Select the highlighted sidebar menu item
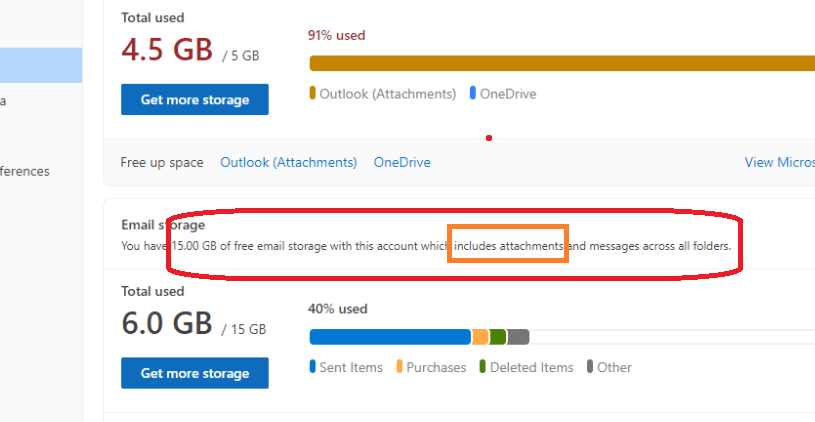Screen dimensions: 815x422 pos(41,65)
